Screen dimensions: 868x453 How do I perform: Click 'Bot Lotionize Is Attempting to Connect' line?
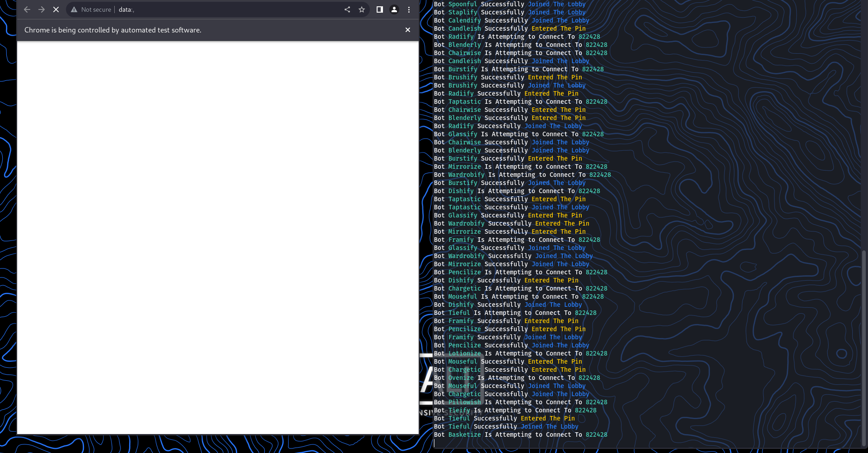coord(521,353)
